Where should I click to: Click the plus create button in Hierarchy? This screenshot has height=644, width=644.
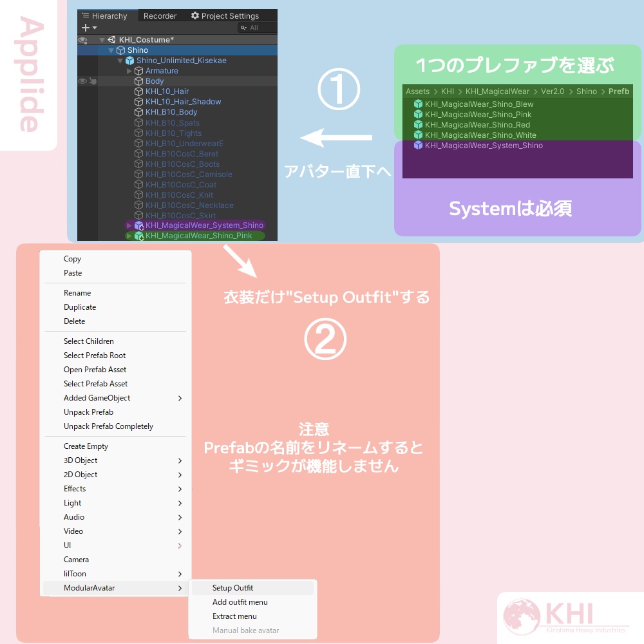point(86,28)
